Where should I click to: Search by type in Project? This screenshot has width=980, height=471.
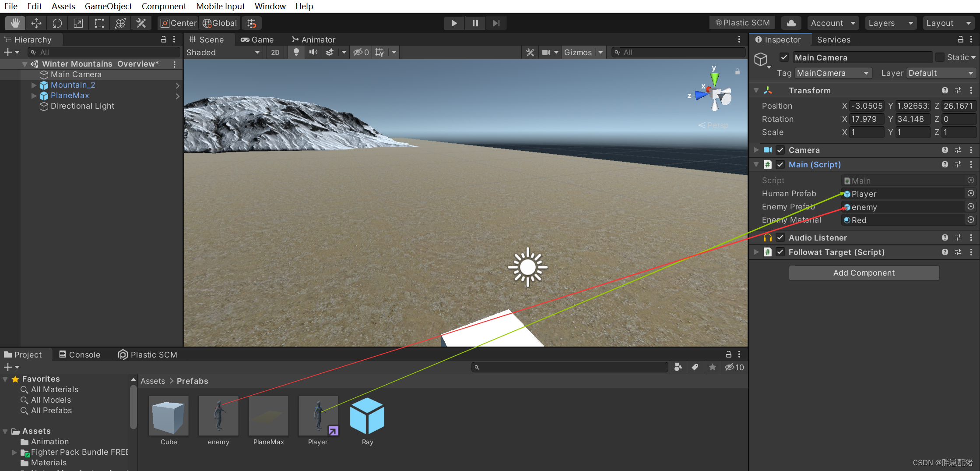pos(678,367)
